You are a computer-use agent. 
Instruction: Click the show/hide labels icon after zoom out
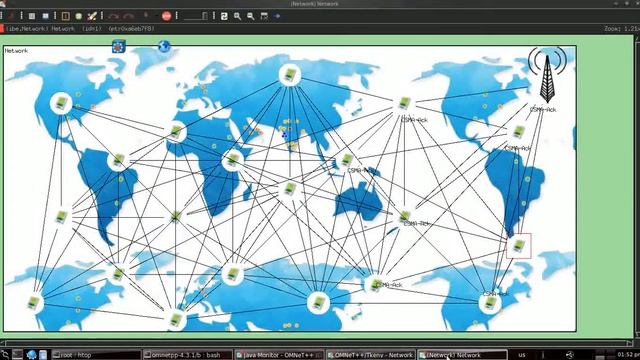pyautogui.click(x=264, y=16)
